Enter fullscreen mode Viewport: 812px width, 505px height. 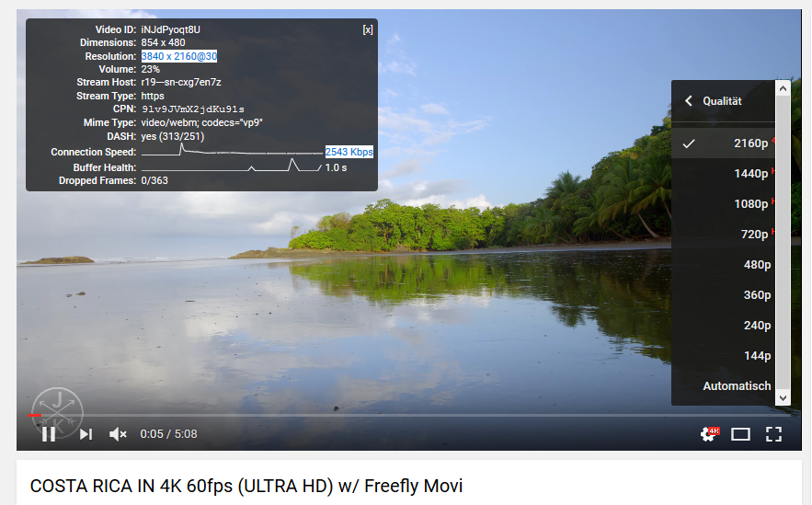coord(773,434)
